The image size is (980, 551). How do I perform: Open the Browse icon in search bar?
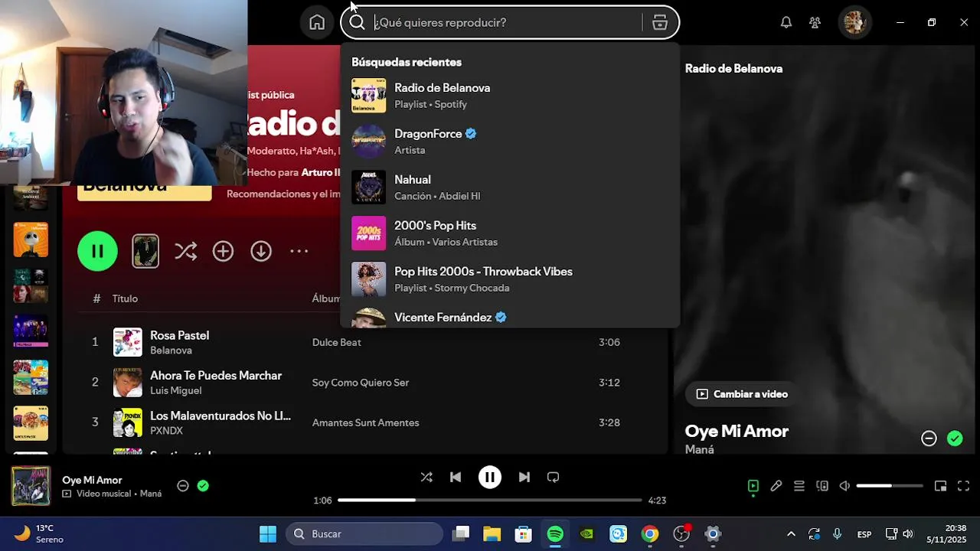[x=660, y=22]
